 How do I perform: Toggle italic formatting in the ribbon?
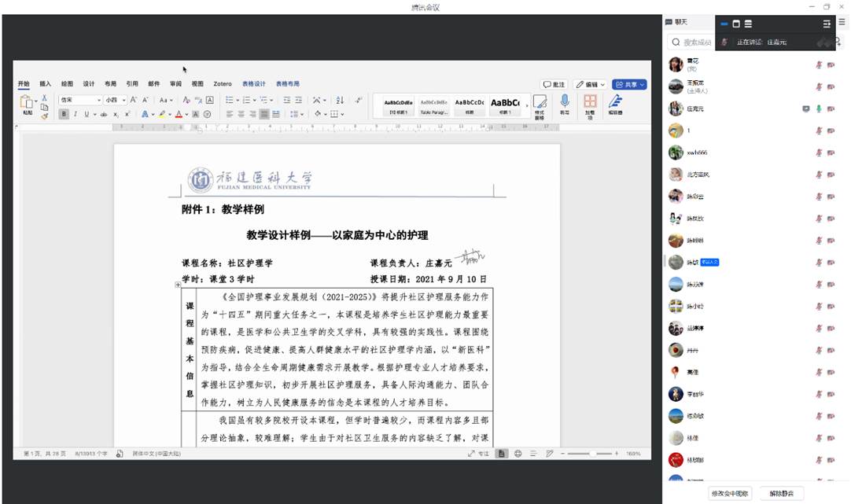(x=76, y=114)
